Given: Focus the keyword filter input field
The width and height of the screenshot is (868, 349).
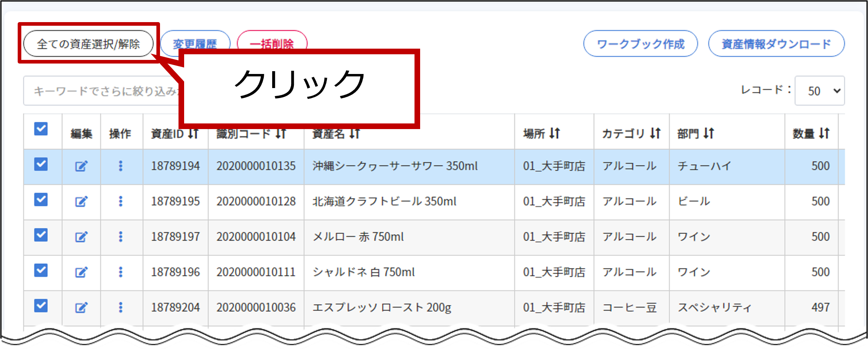Looking at the screenshot, I should click(101, 91).
